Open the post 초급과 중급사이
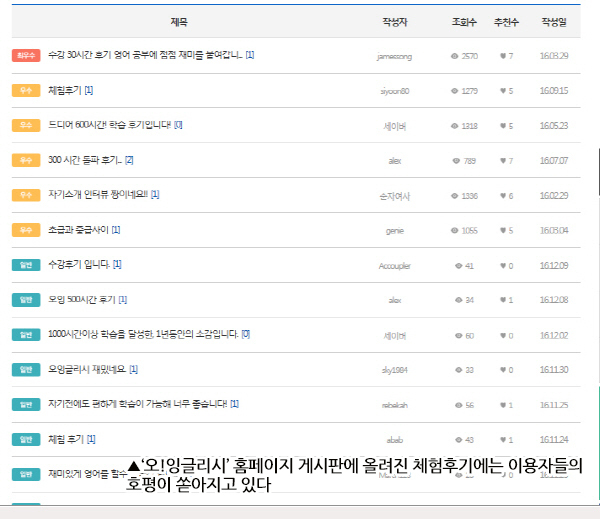The image size is (600, 519). (x=78, y=230)
